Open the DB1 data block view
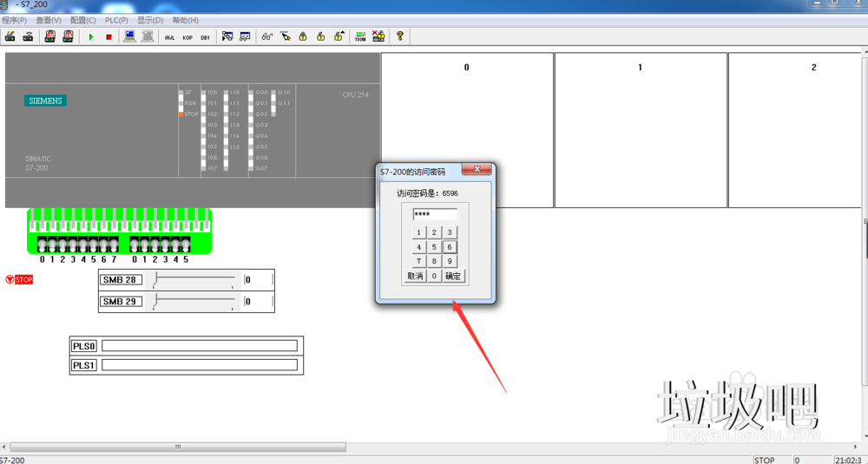Viewport: 868px width, 464px height. pos(206,37)
